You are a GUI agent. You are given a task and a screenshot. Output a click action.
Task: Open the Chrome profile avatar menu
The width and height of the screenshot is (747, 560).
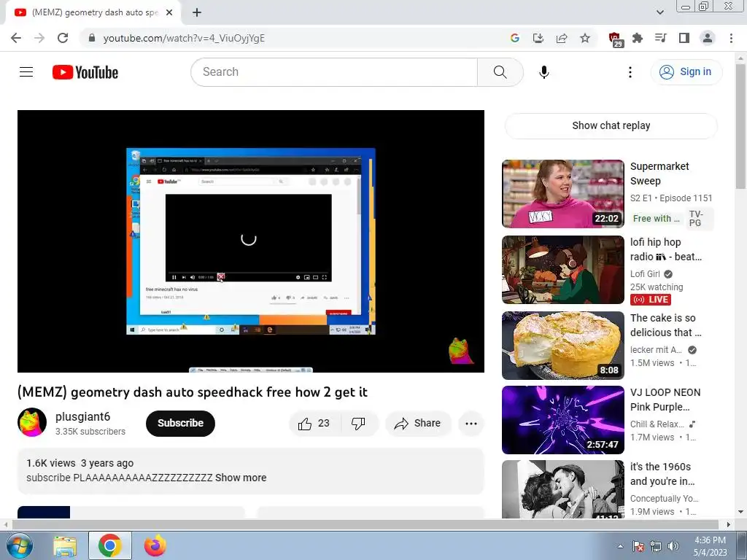point(708,38)
